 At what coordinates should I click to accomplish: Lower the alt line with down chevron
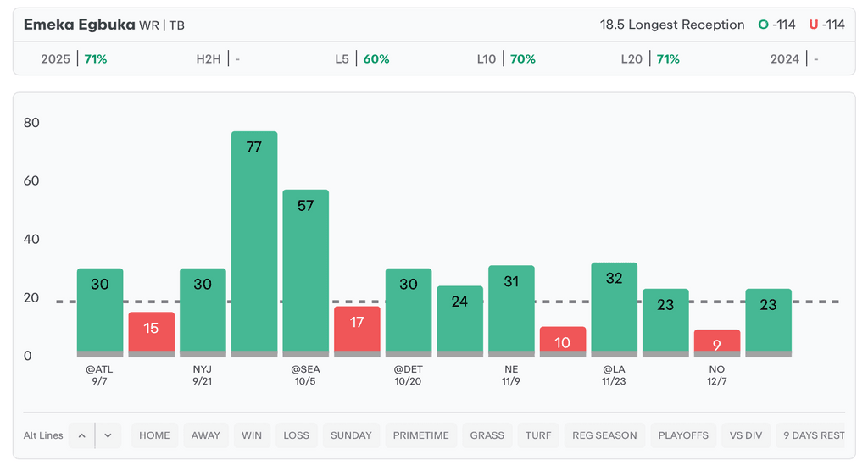[x=108, y=435]
